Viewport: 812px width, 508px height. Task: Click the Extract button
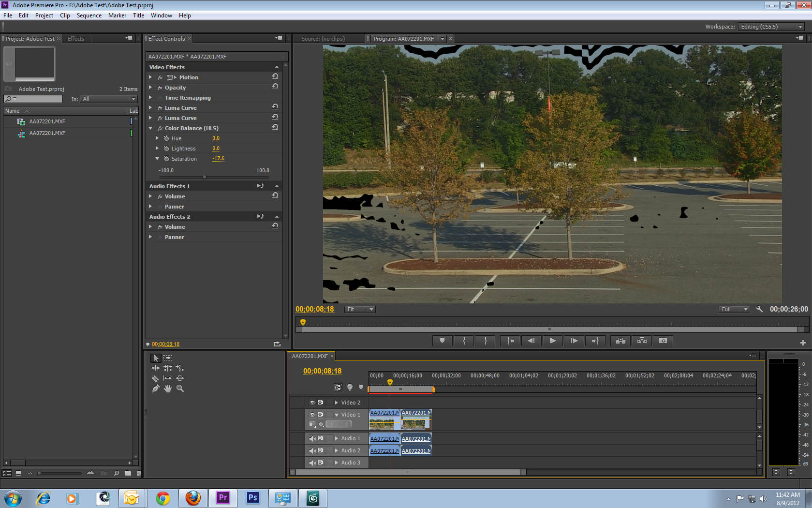[x=642, y=341]
